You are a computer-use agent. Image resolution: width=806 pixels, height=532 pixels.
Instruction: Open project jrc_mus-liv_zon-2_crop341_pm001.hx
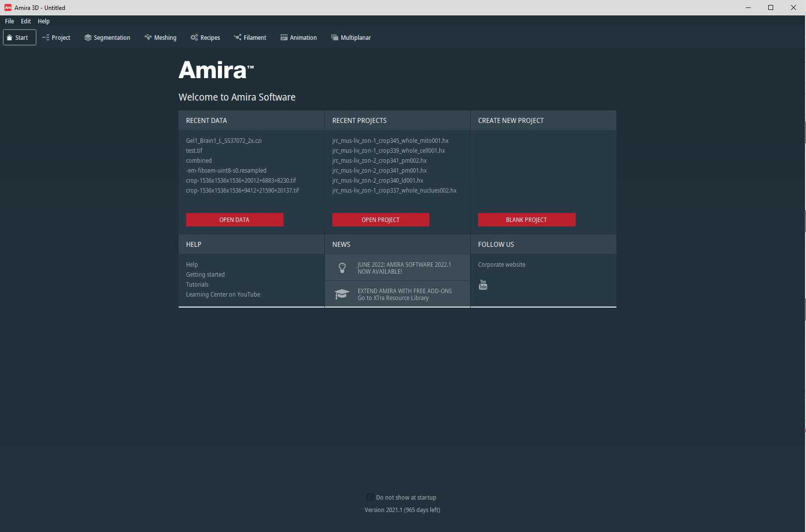pyautogui.click(x=379, y=170)
